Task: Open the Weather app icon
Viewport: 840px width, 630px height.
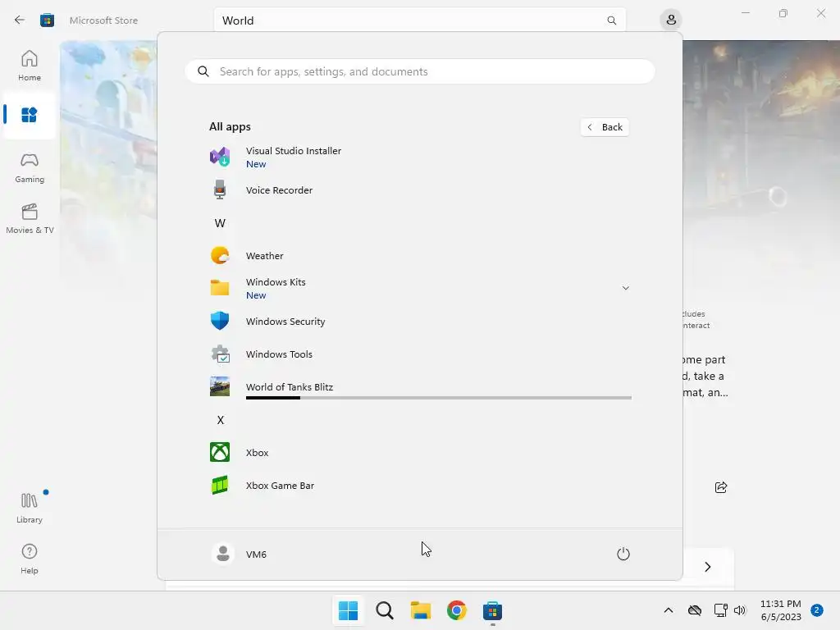Action: tap(220, 256)
